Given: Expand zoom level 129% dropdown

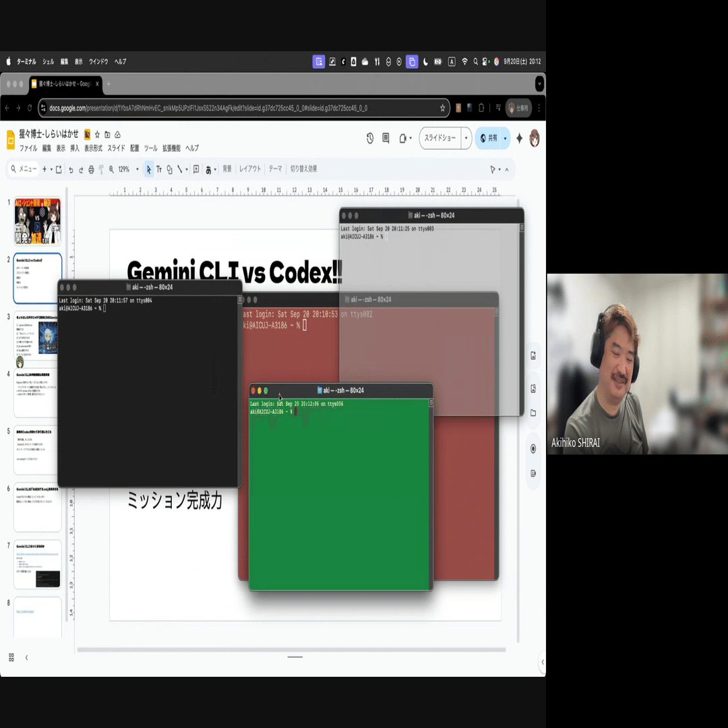Looking at the screenshot, I should (x=138, y=169).
